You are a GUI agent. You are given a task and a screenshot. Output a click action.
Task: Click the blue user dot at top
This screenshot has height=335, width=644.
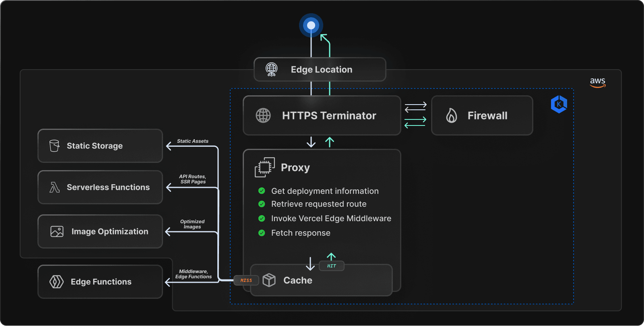(x=311, y=25)
